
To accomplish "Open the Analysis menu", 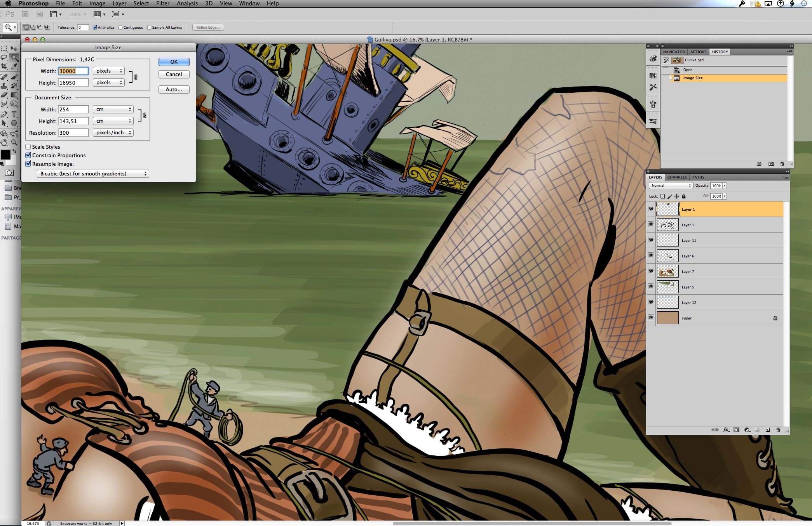I will [187, 3].
